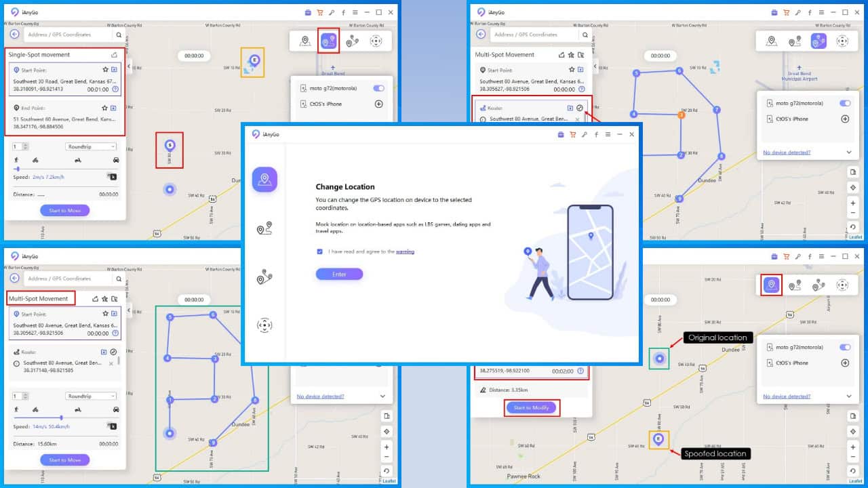868x488 pixels.
Task: Toggle keyboard control icon in lower-left Multi-Spot window
Action: (x=112, y=426)
